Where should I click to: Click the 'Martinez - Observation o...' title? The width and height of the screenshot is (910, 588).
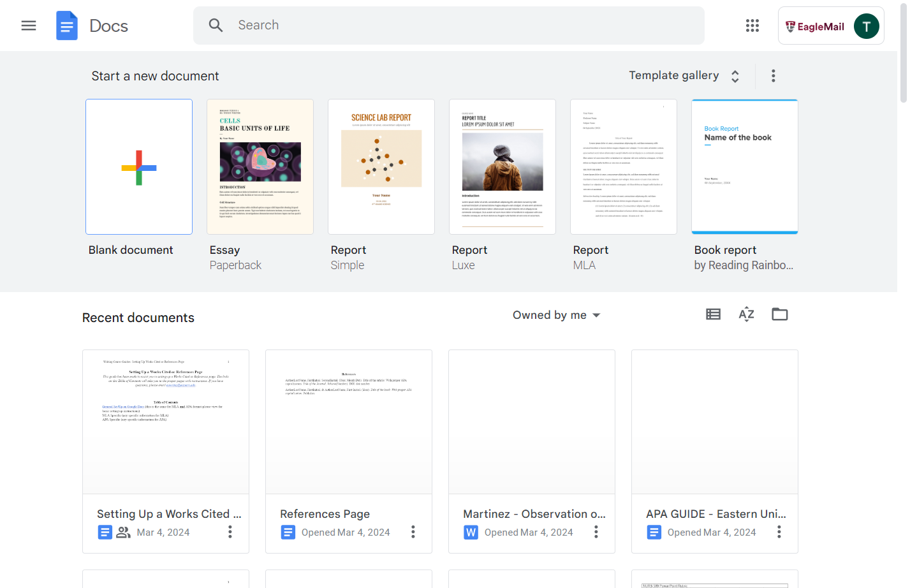[534, 514]
